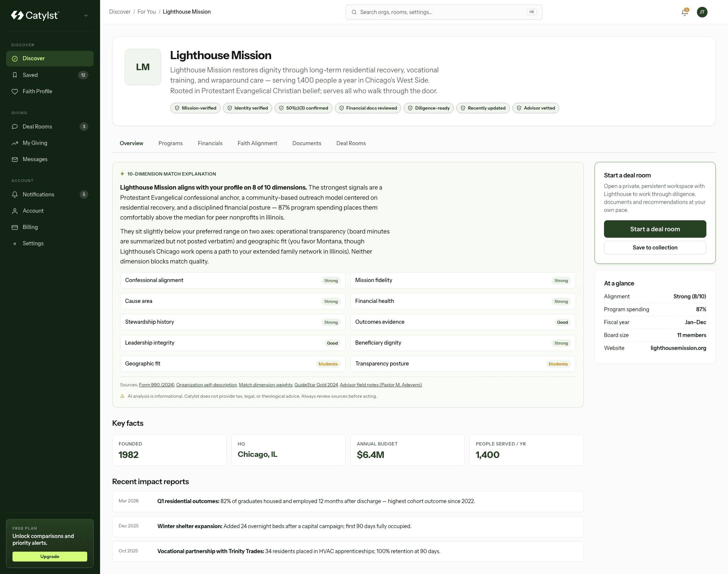Select the Overview tab

coord(132,143)
